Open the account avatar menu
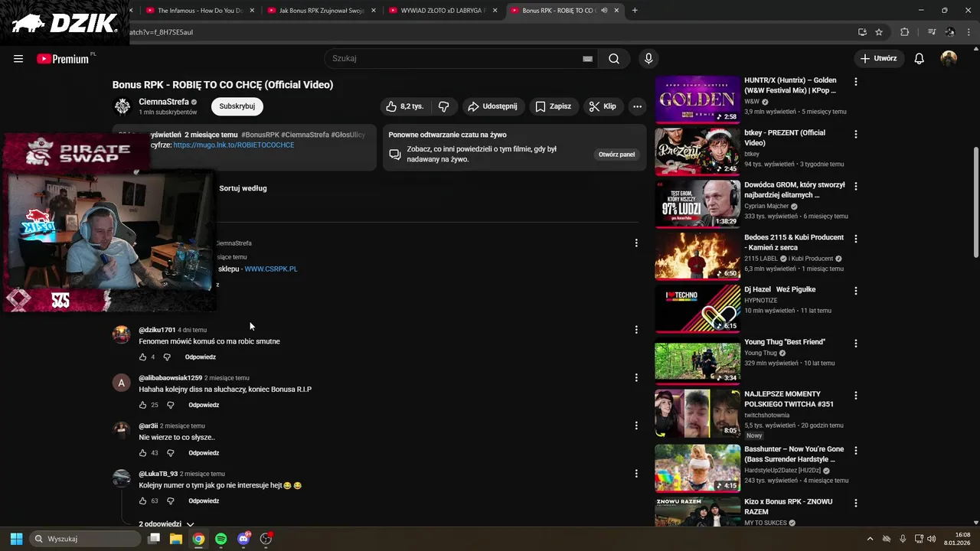The image size is (980, 551). coord(949,59)
